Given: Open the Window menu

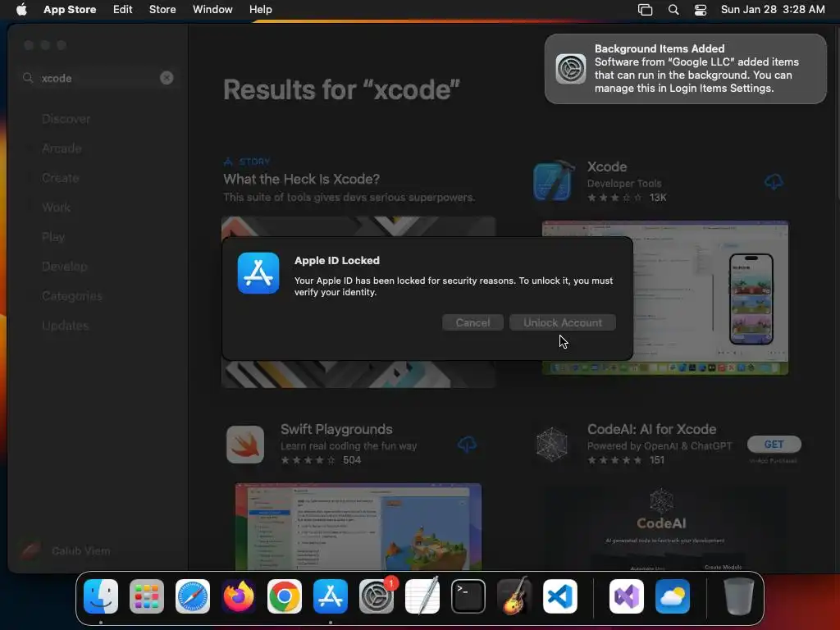Looking at the screenshot, I should point(212,10).
